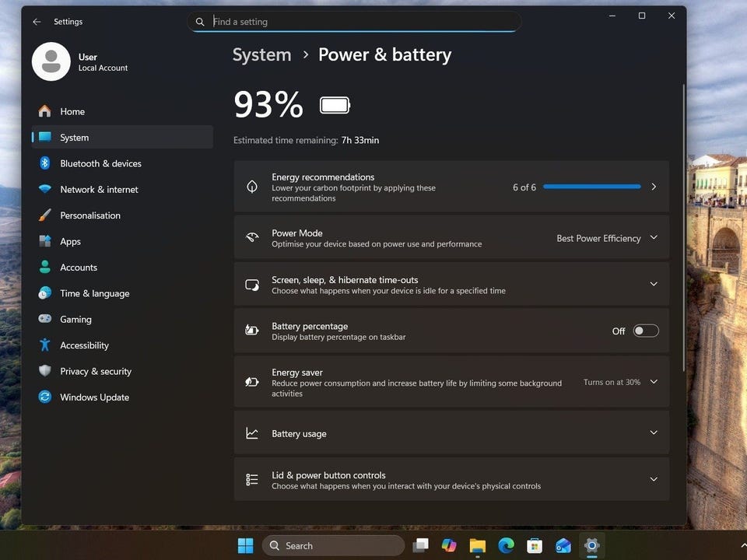
Task: Click the Accessibility icon in sidebar
Action: (45, 345)
